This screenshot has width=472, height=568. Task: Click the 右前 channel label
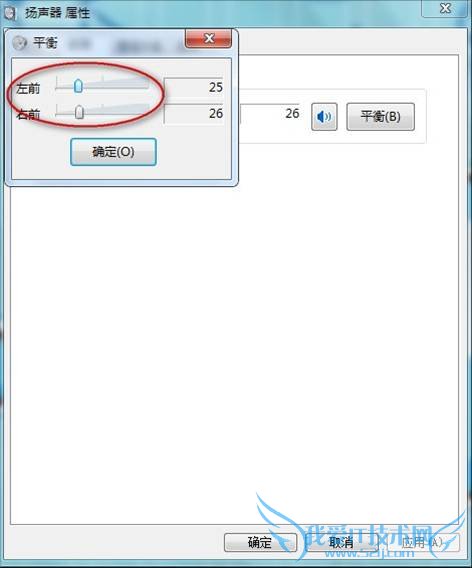(28, 114)
